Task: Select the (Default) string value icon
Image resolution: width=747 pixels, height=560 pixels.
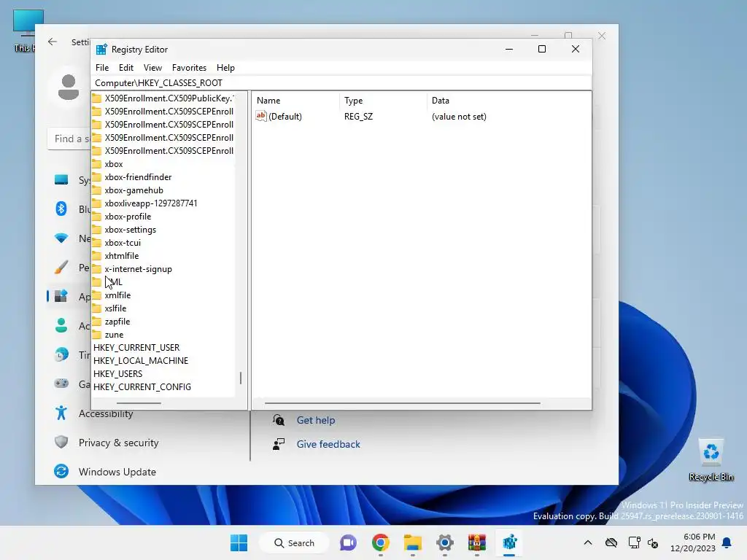Action: click(261, 116)
